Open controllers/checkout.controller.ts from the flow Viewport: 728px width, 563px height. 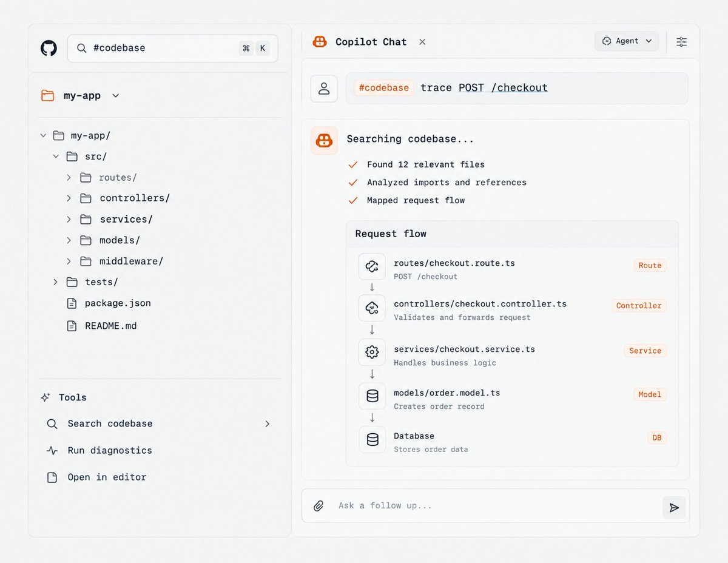pos(480,304)
